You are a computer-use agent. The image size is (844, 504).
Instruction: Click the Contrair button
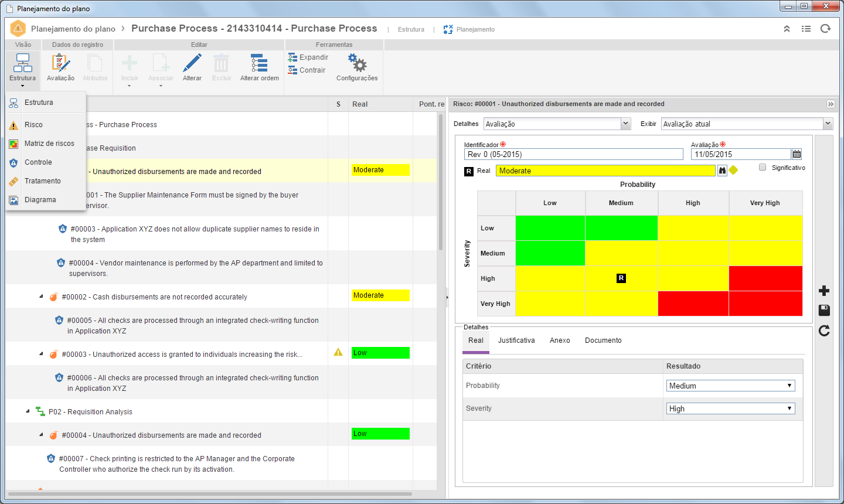(x=307, y=70)
